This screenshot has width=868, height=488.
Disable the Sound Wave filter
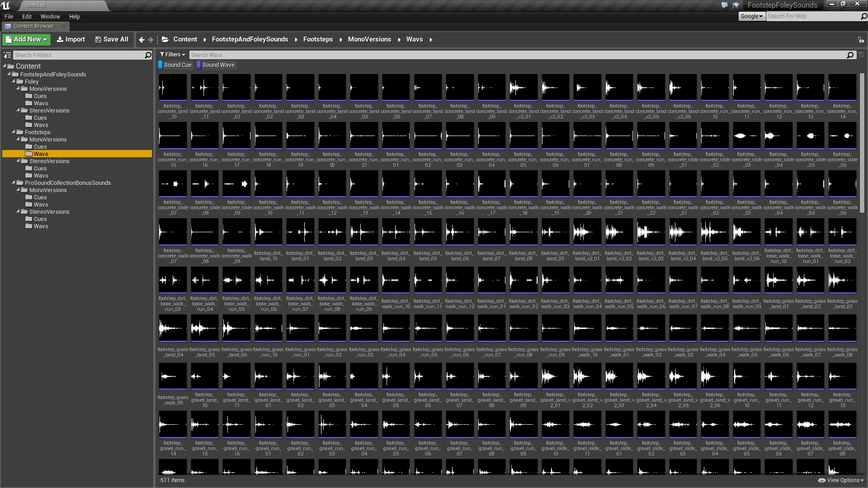point(218,65)
